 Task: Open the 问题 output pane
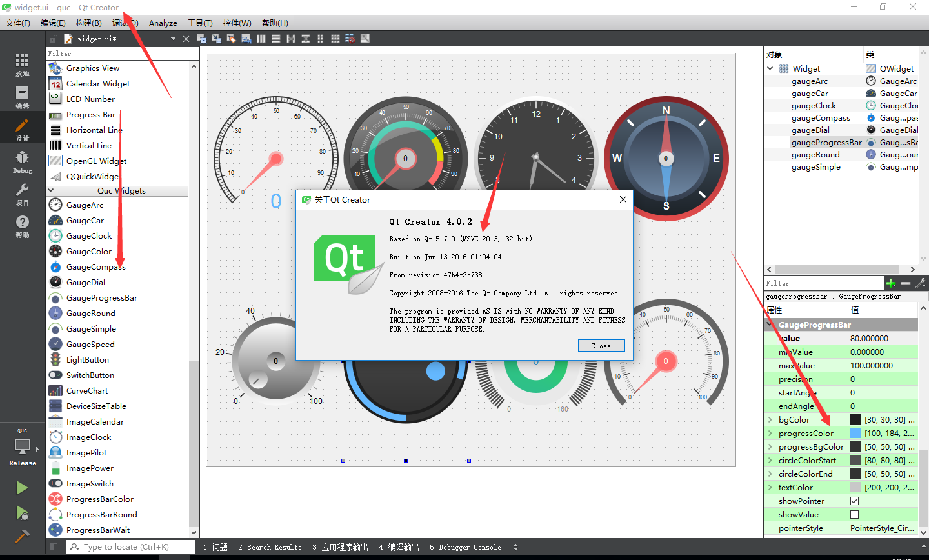[215, 547]
